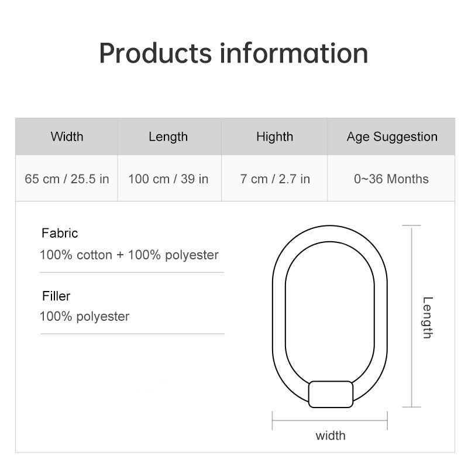Click the Fabric label
Image resolution: width=468 pixels, height=476 pixels.
coord(60,233)
